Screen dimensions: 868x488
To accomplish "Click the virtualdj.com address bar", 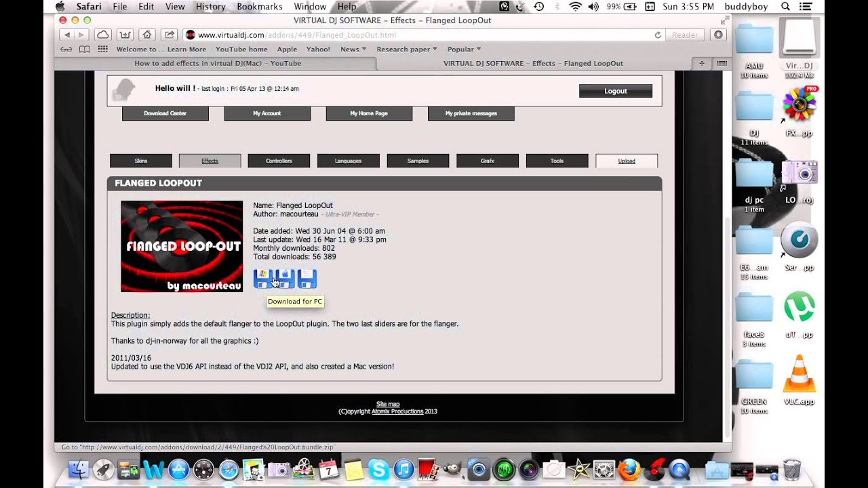I will tap(424, 35).
